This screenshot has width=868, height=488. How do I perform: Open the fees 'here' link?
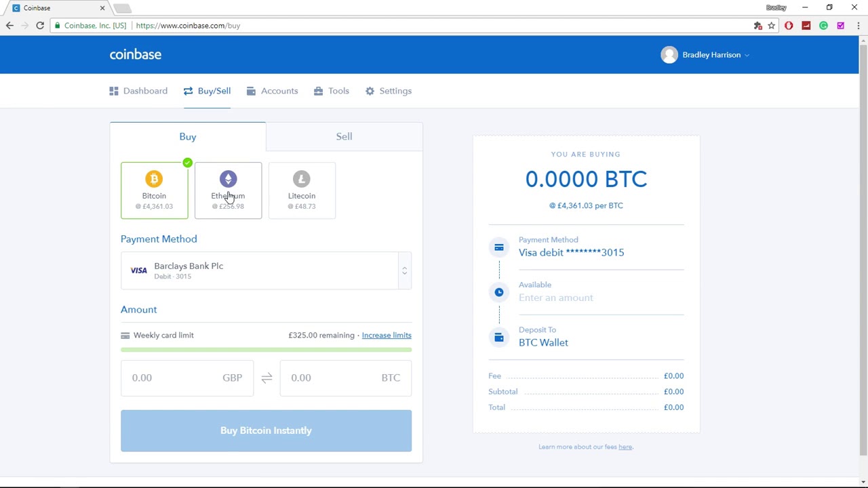pos(625,447)
